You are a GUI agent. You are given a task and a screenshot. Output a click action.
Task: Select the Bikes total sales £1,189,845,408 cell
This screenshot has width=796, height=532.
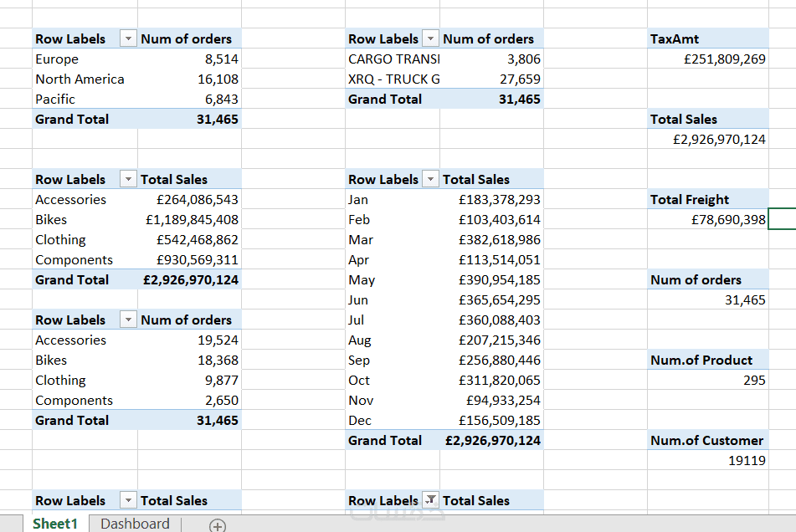[x=192, y=220]
